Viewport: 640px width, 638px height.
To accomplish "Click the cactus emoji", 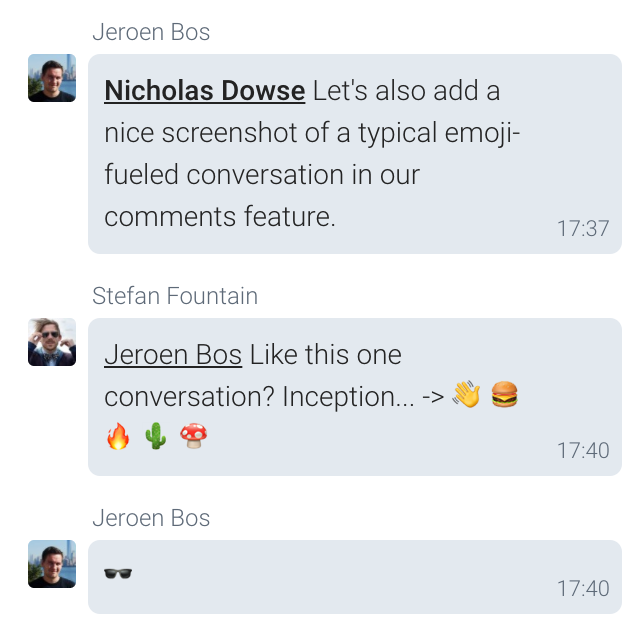I will coord(155,436).
